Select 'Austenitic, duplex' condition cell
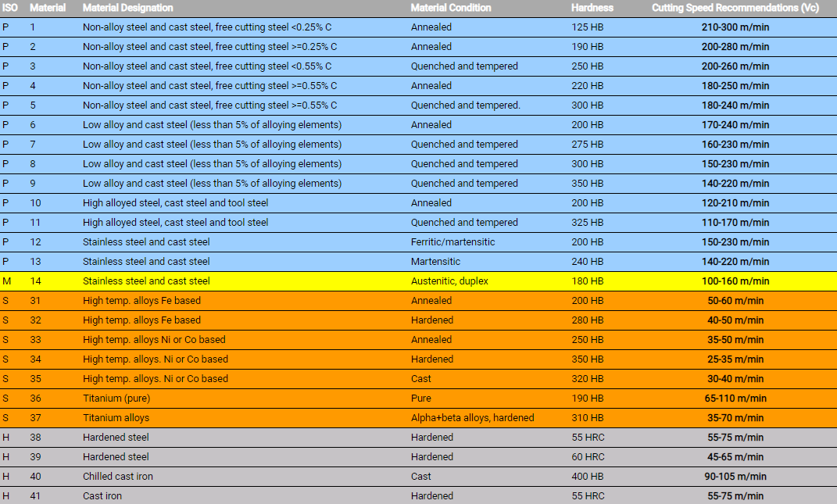The height and width of the screenshot is (504, 837). (449, 281)
